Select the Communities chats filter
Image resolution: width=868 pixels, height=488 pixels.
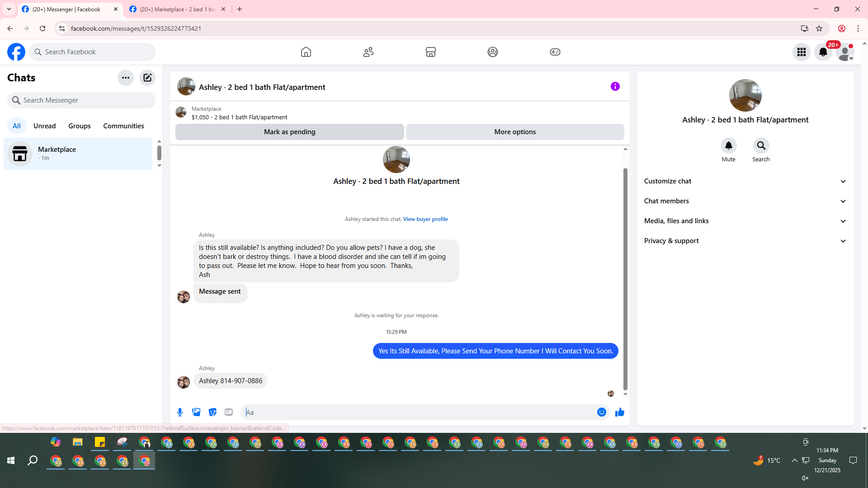[x=123, y=126]
